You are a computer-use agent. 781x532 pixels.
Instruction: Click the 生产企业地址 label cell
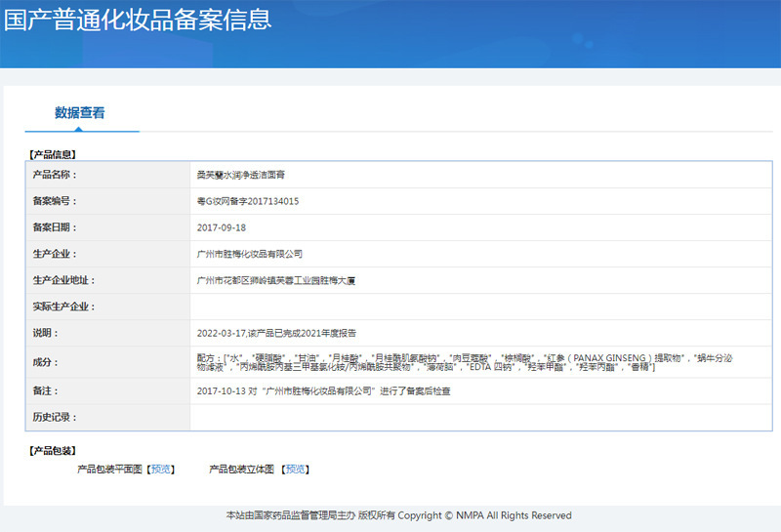click(x=108, y=280)
